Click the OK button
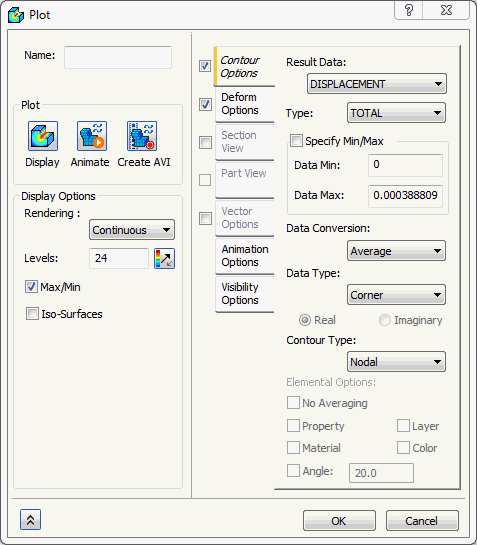Image resolution: width=477 pixels, height=545 pixels. 339,521
